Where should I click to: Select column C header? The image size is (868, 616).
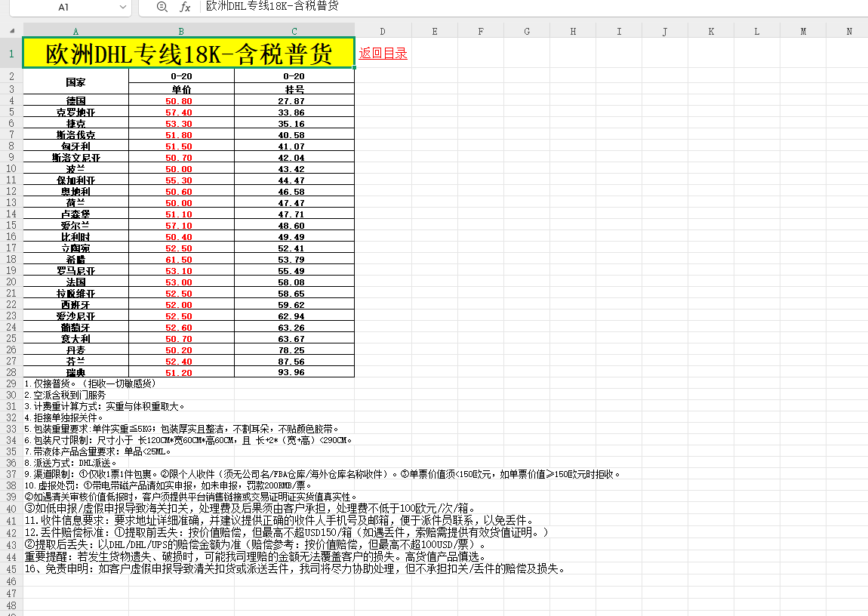coord(294,31)
